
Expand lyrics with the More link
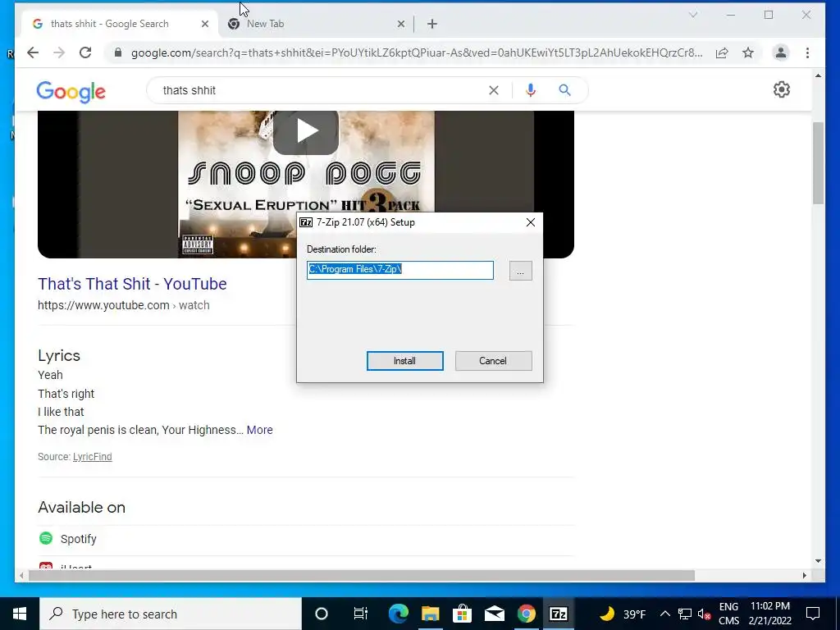(x=260, y=430)
